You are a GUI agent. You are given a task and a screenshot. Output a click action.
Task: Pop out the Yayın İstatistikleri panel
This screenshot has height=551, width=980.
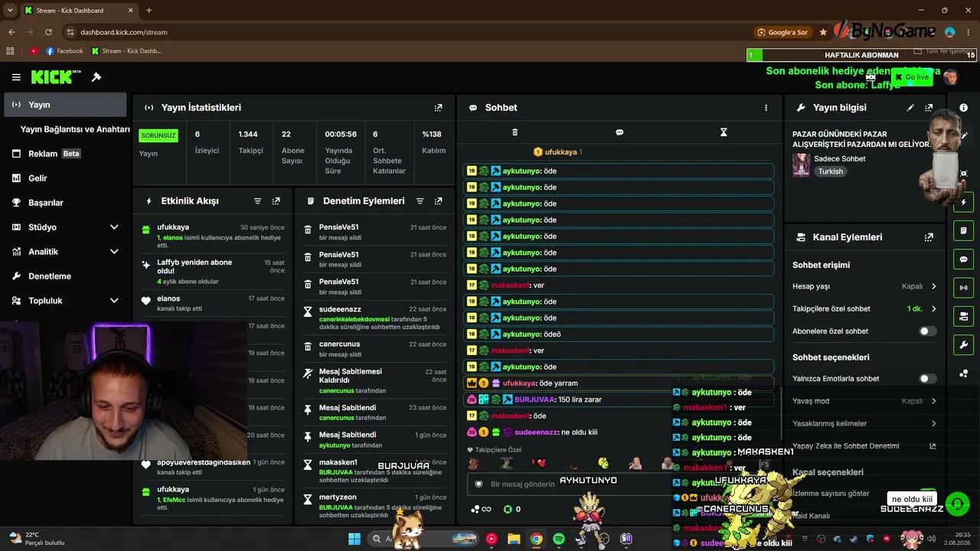point(438,108)
